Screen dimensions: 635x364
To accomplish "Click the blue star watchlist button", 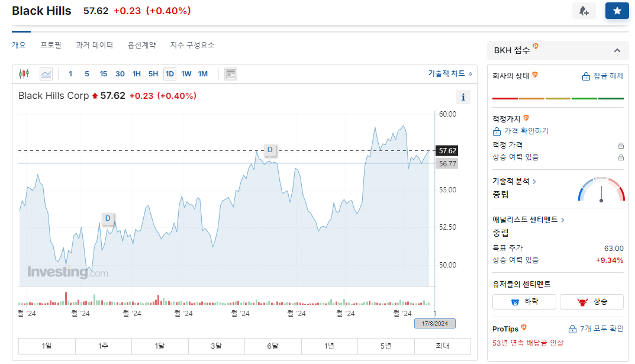I will [617, 11].
